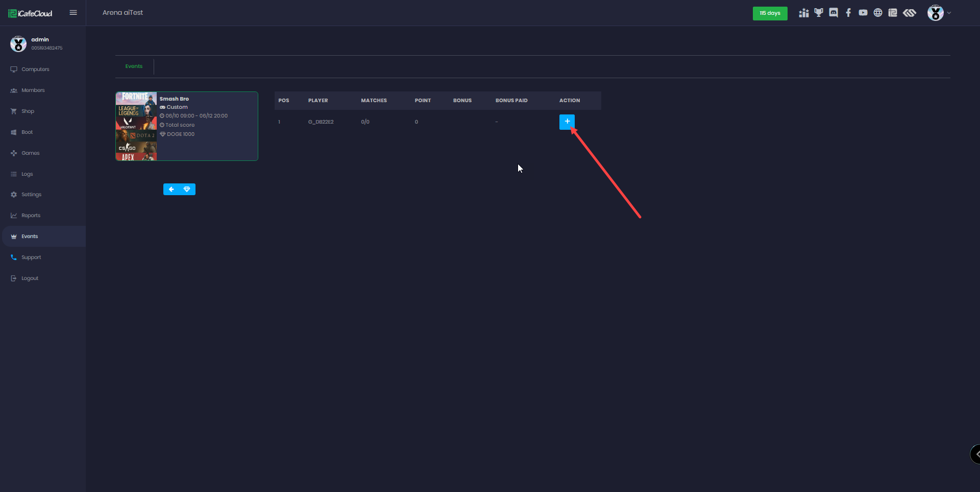Expand the profile avatar dropdown

coord(939,13)
